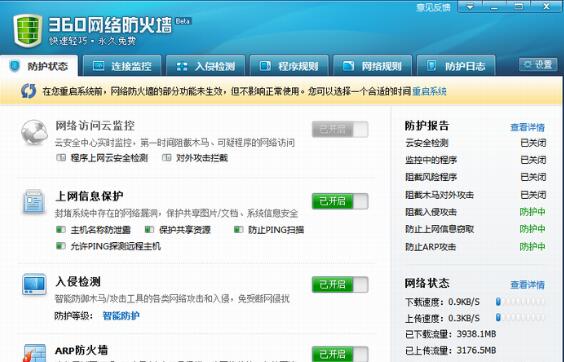Toggle the 入侵检测 已开启 switch
This screenshot has width=564, height=362.
tap(340, 285)
